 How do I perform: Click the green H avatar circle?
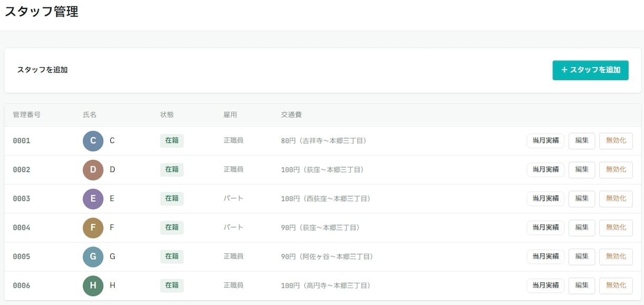[x=93, y=286]
